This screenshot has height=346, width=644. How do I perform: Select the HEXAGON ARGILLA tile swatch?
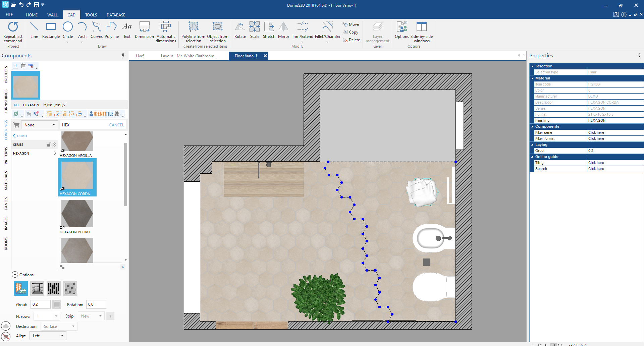click(77, 141)
